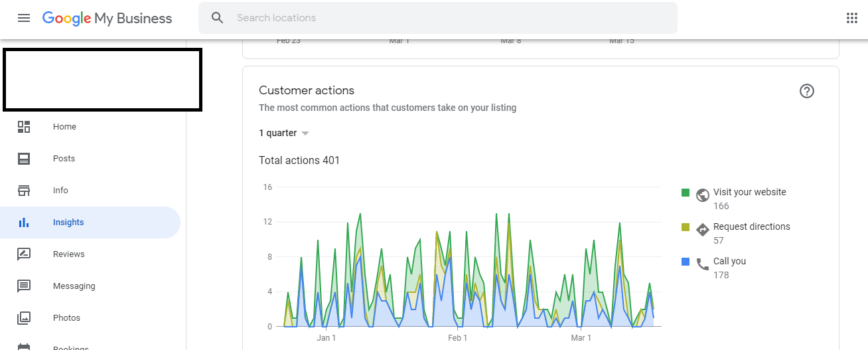Click the Bookings calendar icon
Screen dimensions: 868x350
pos(24,347)
